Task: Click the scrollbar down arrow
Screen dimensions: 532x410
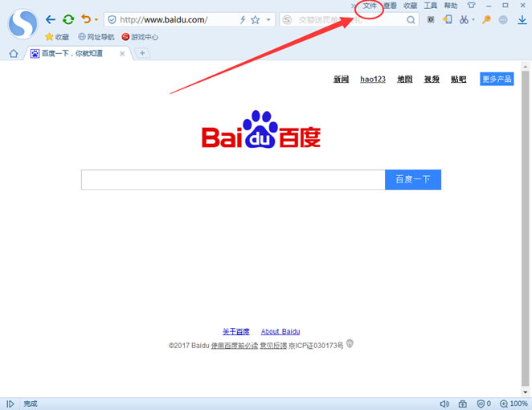Action: 525,392
